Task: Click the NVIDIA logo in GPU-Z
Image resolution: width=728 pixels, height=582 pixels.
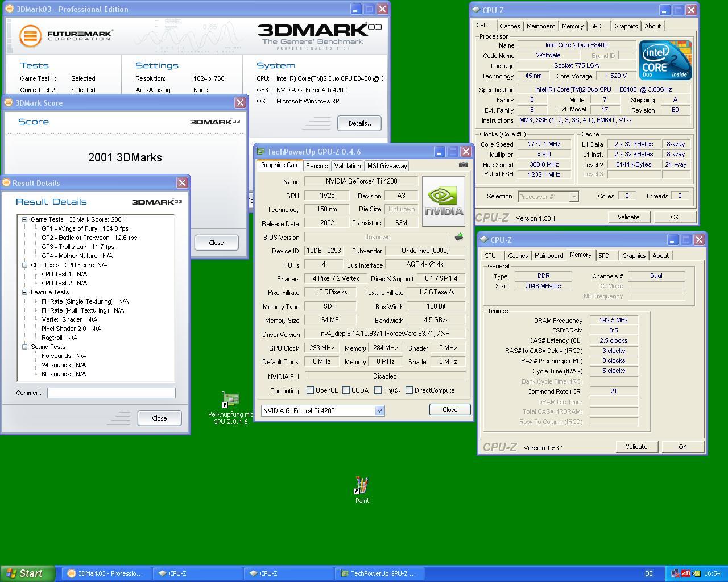Action: pos(443,201)
